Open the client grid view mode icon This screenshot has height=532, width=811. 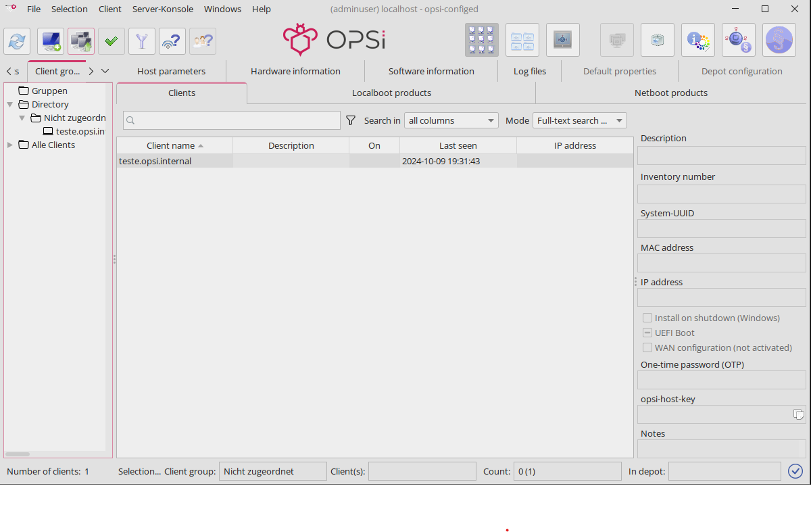(x=481, y=41)
